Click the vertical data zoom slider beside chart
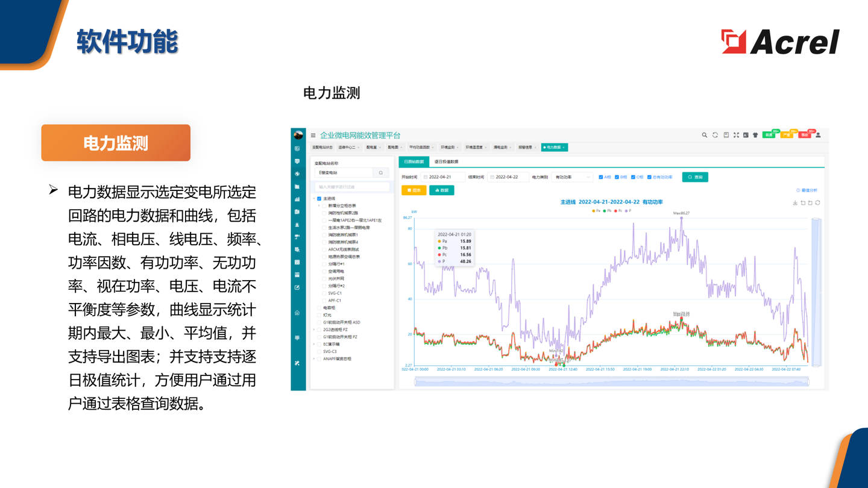 point(816,292)
